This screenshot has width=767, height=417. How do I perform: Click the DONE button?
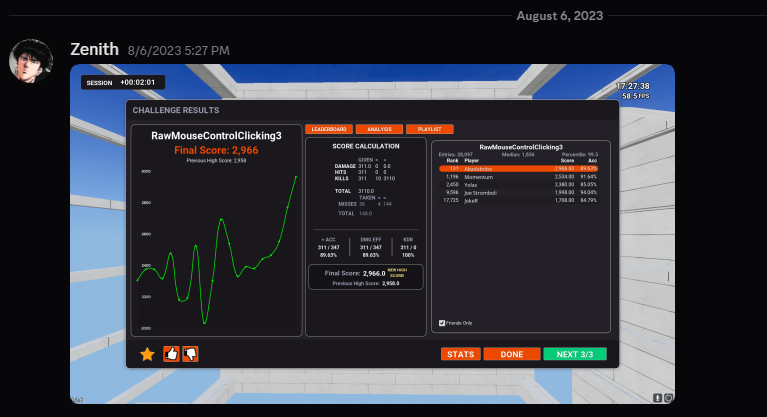512,354
